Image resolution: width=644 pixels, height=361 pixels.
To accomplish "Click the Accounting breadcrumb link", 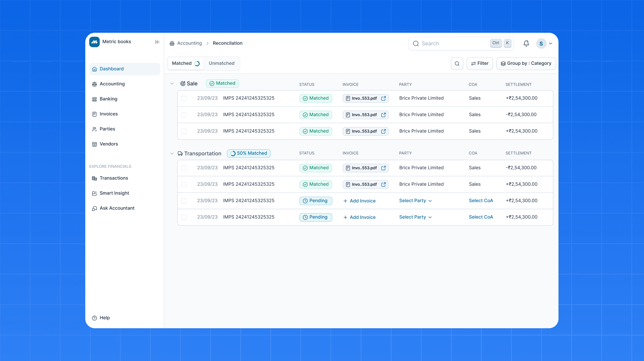I will 189,43.
